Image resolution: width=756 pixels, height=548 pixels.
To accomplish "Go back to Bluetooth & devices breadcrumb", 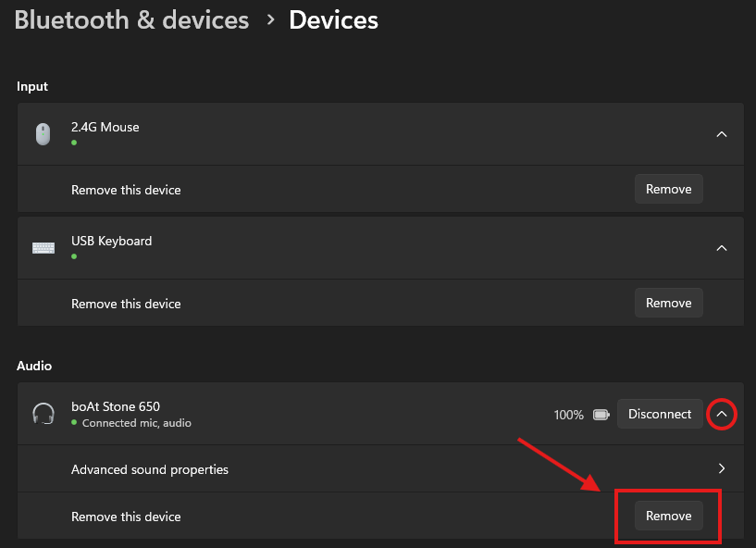I will (131, 19).
